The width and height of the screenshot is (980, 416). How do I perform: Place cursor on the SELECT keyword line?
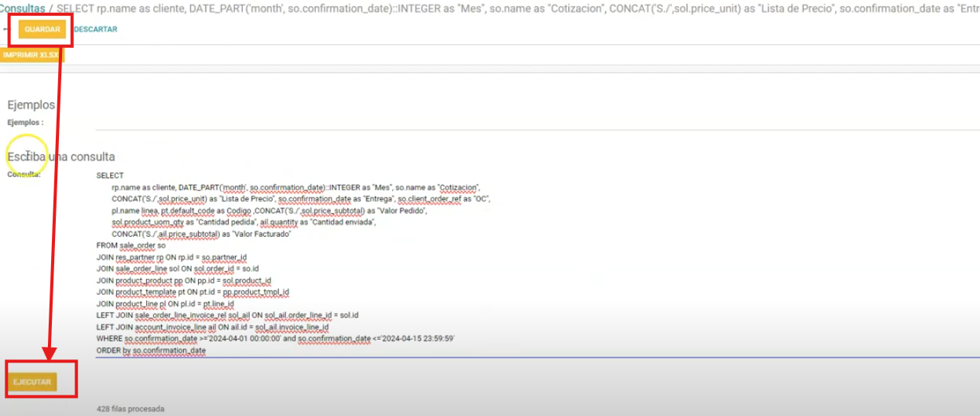point(110,175)
